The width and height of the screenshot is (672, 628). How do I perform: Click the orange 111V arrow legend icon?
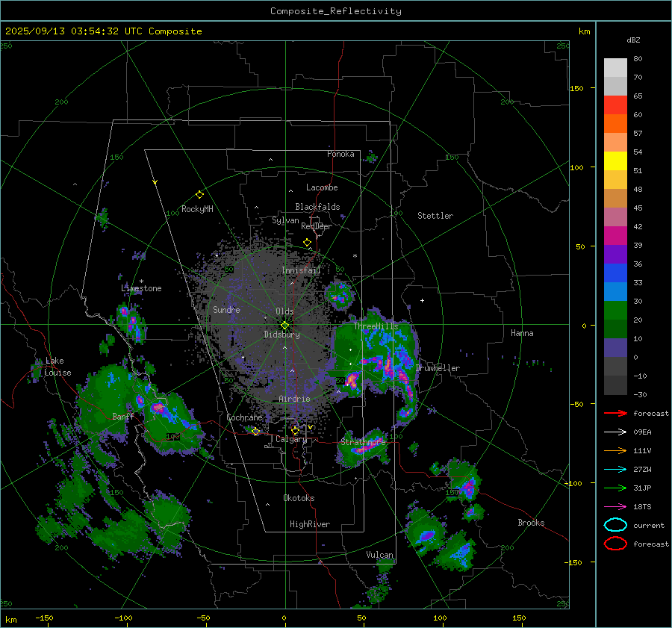pyautogui.click(x=615, y=450)
